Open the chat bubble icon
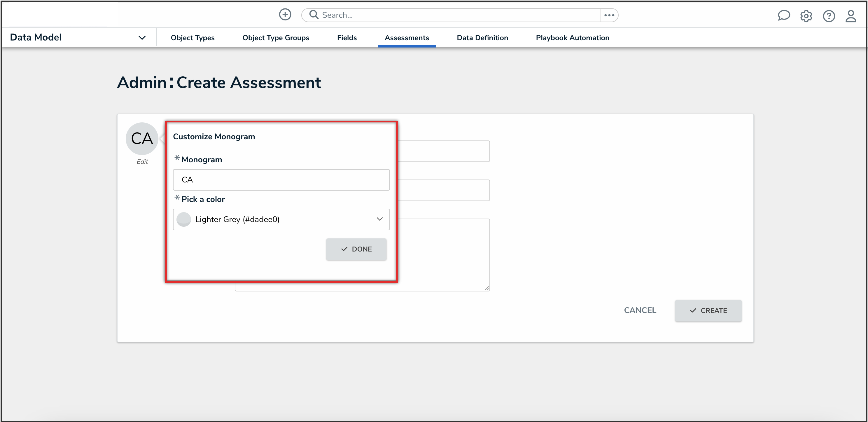The width and height of the screenshot is (868, 422). [783, 15]
